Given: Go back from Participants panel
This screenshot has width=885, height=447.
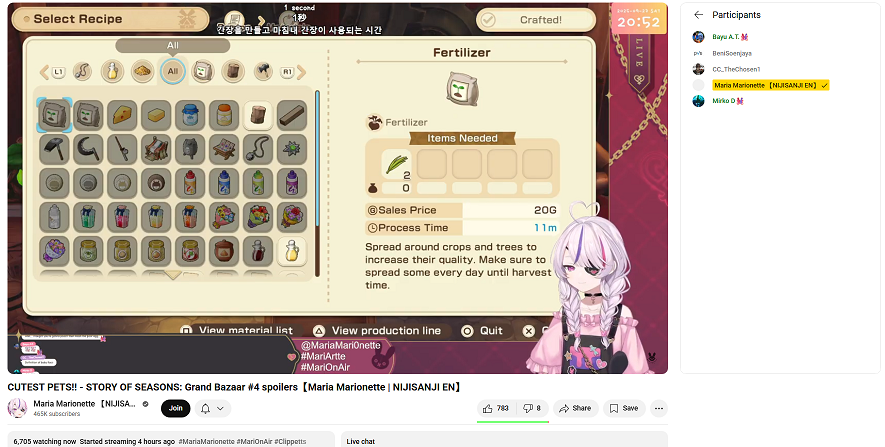Looking at the screenshot, I should (699, 15).
